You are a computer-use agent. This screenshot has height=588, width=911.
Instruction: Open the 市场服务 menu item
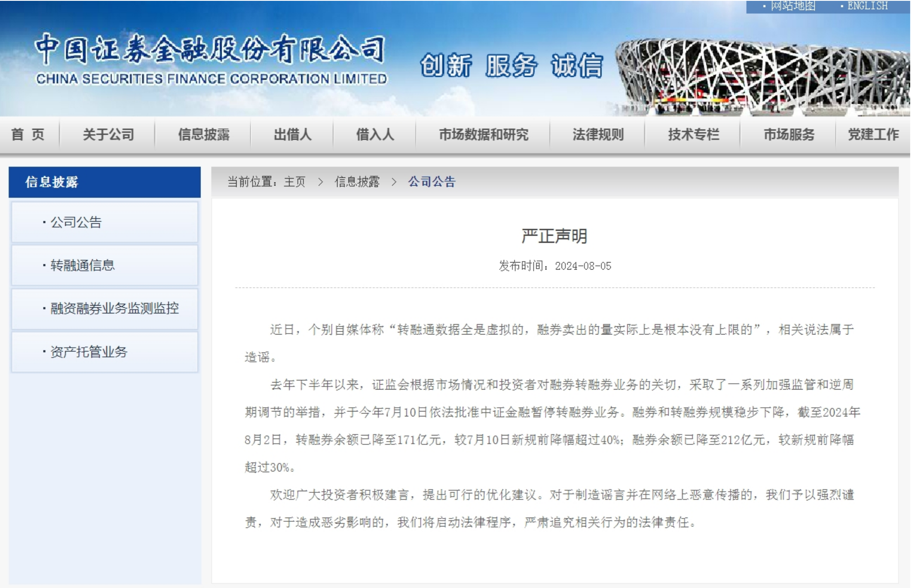tap(789, 134)
